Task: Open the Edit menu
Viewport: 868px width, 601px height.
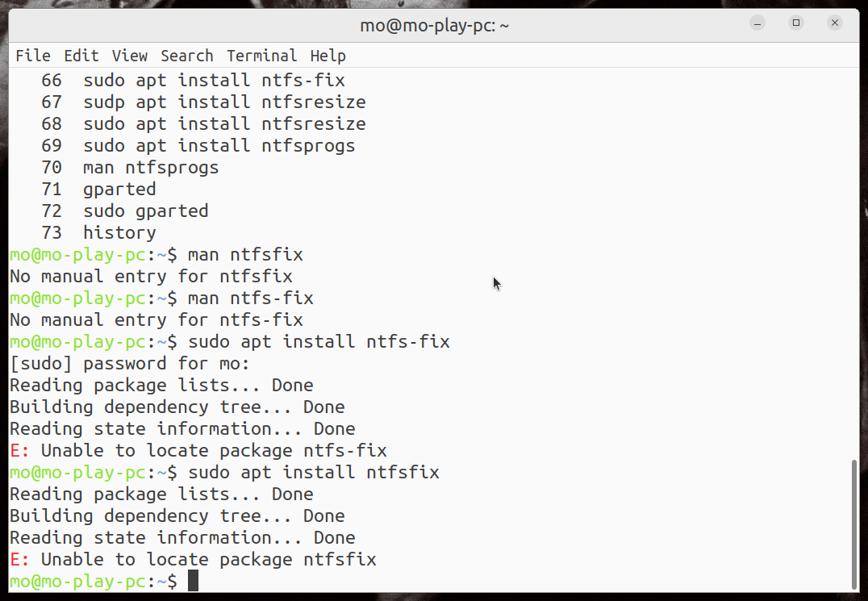Action: pyautogui.click(x=81, y=56)
